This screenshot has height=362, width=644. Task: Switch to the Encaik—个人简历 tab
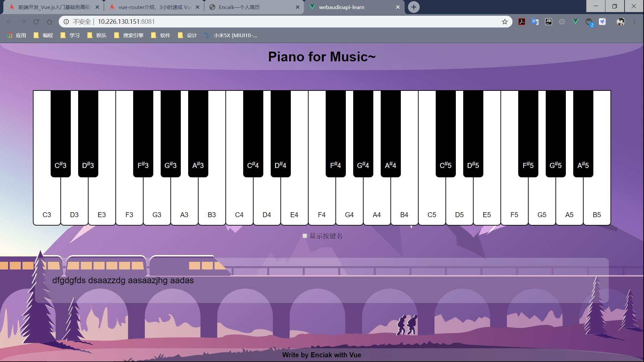[254, 7]
